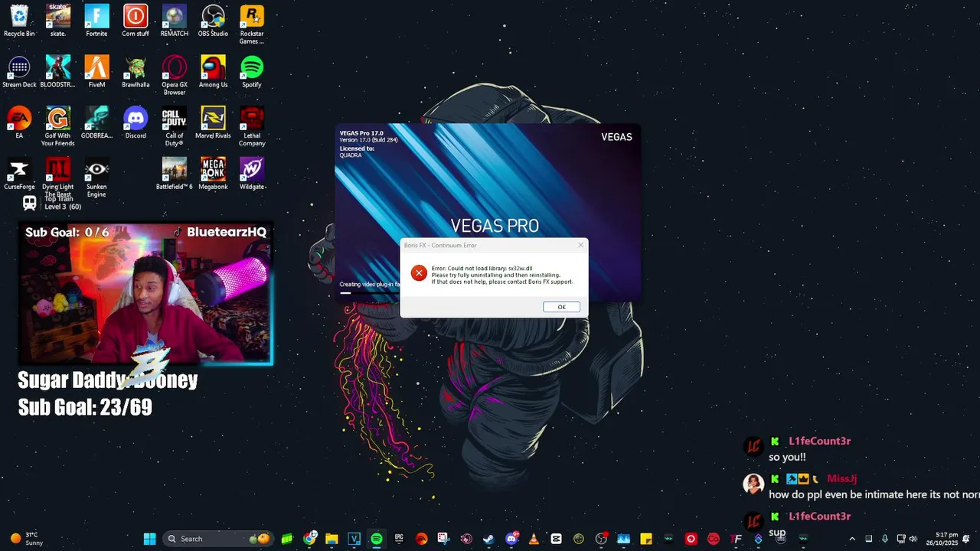The height and width of the screenshot is (551, 980).
Task: Select the Spotify desktop shortcut
Action: [x=252, y=72]
